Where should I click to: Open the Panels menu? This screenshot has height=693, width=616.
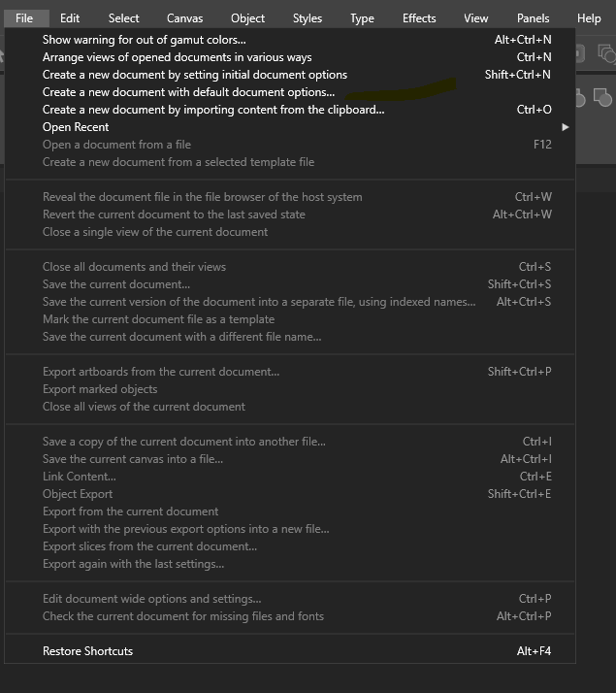[533, 18]
